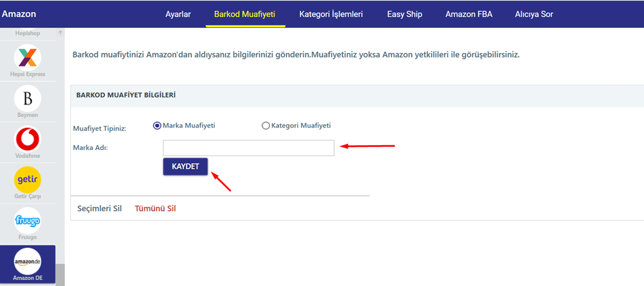The height and width of the screenshot is (286, 644).
Task: Go to the Easy Ship tab
Action: point(404,15)
